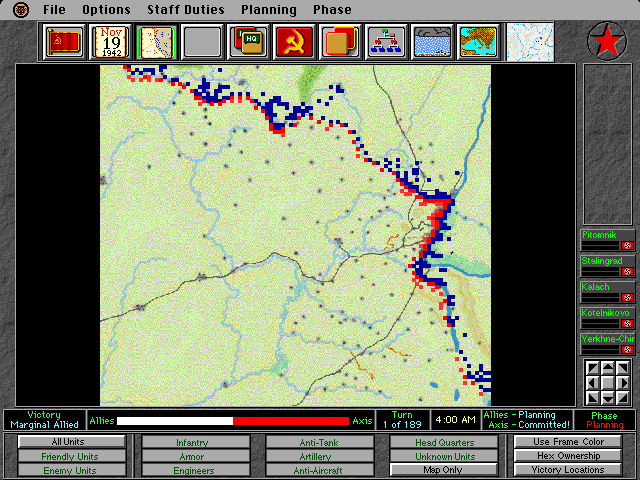
Task: Pan map down-right with arrow pad
Action: 623,398
